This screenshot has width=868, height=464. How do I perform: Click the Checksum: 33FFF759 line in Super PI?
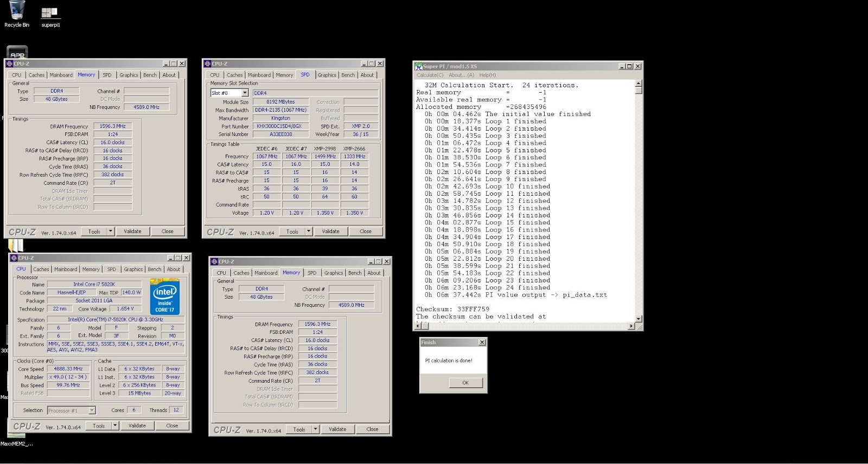click(x=452, y=310)
